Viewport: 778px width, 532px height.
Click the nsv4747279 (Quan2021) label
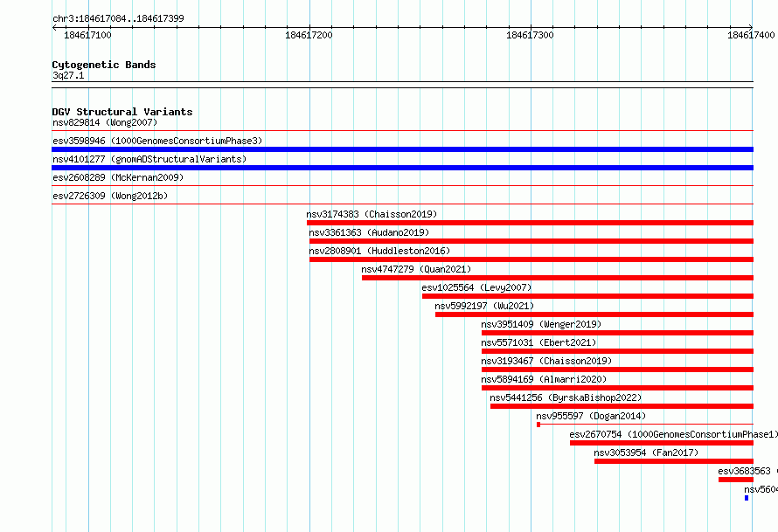pyautogui.click(x=416, y=269)
